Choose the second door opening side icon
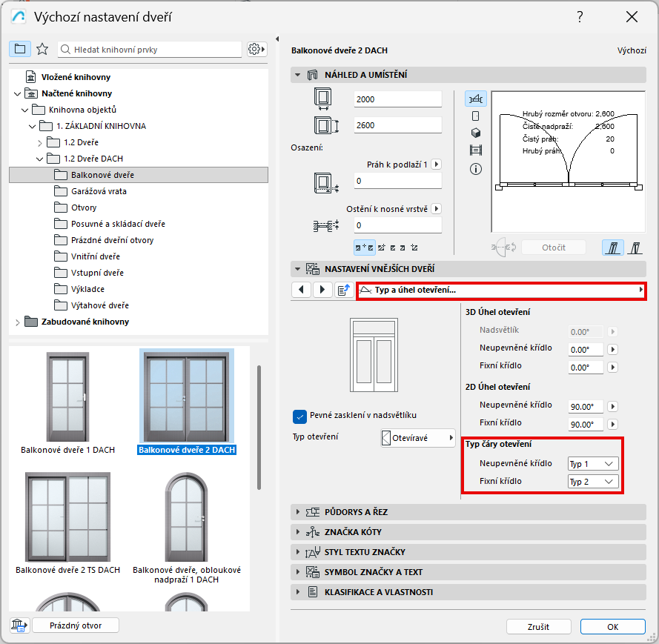The image size is (659, 644). click(x=635, y=248)
